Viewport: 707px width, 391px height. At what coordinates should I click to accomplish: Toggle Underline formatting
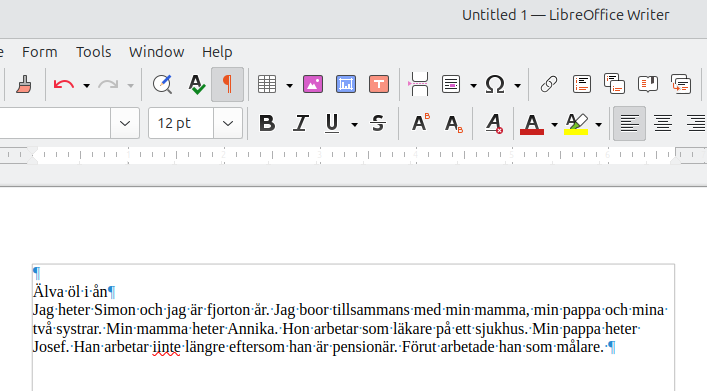tap(332, 123)
